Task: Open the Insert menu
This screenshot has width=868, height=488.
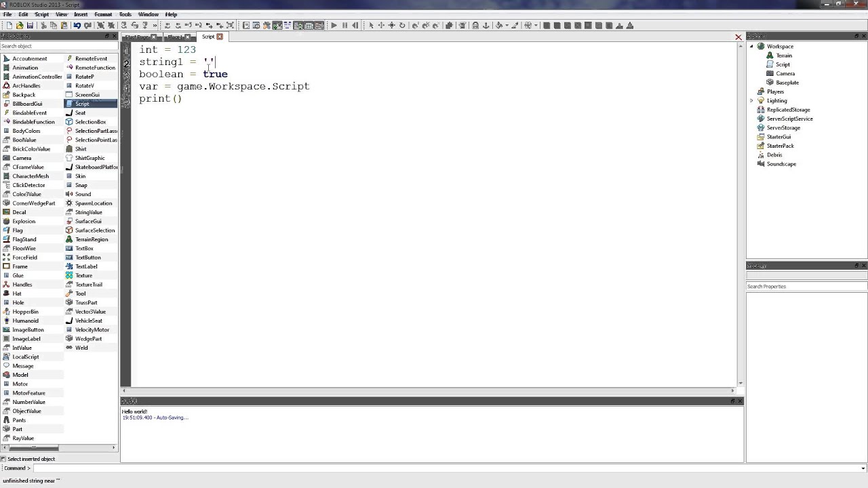Action: 81,14
